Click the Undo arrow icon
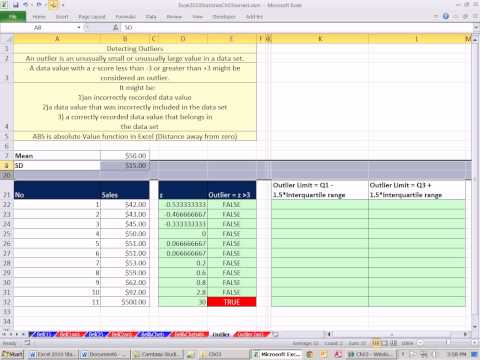 pos(27,5)
